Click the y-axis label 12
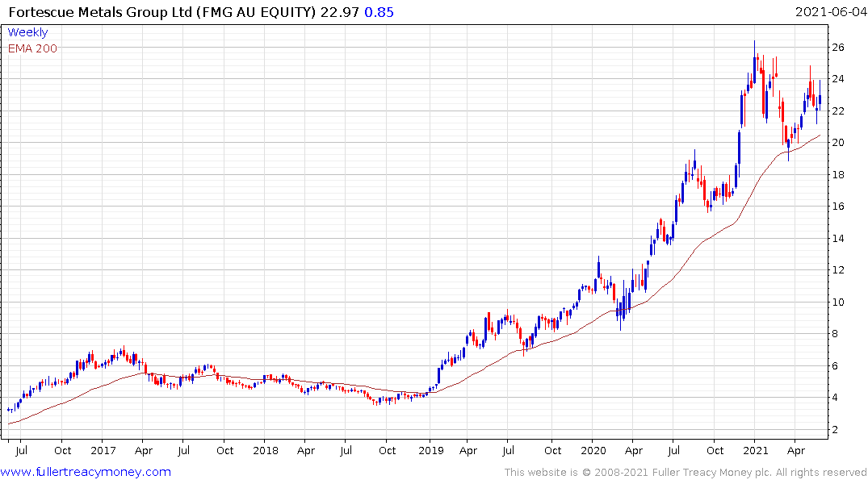 click(838, 269)
